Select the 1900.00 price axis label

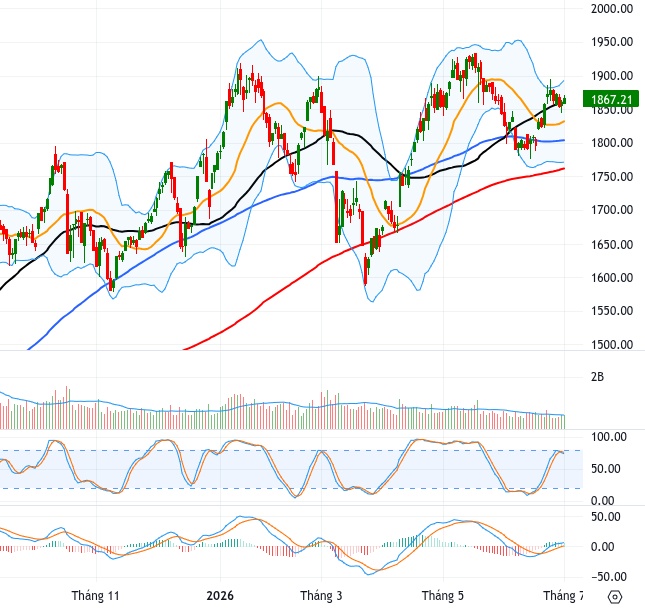612,76
